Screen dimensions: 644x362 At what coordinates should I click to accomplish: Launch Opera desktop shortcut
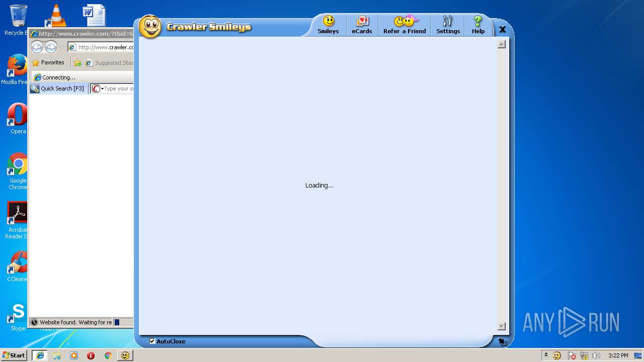pos(18,119)
